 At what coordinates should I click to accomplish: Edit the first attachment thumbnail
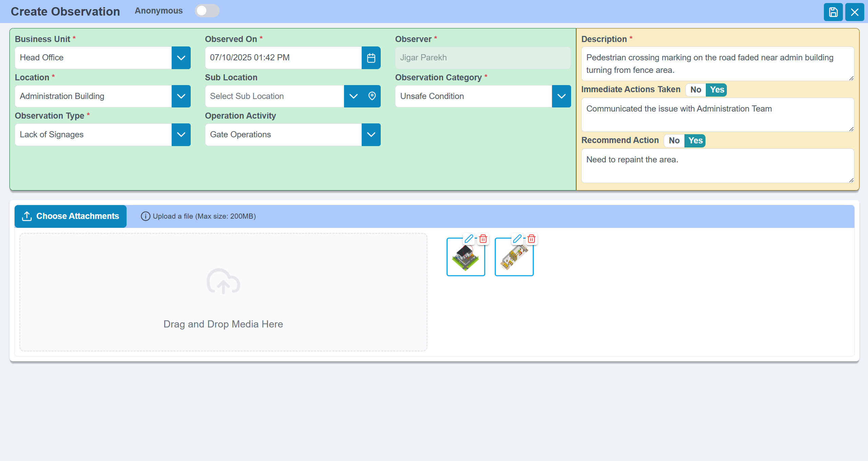(469, 239)
